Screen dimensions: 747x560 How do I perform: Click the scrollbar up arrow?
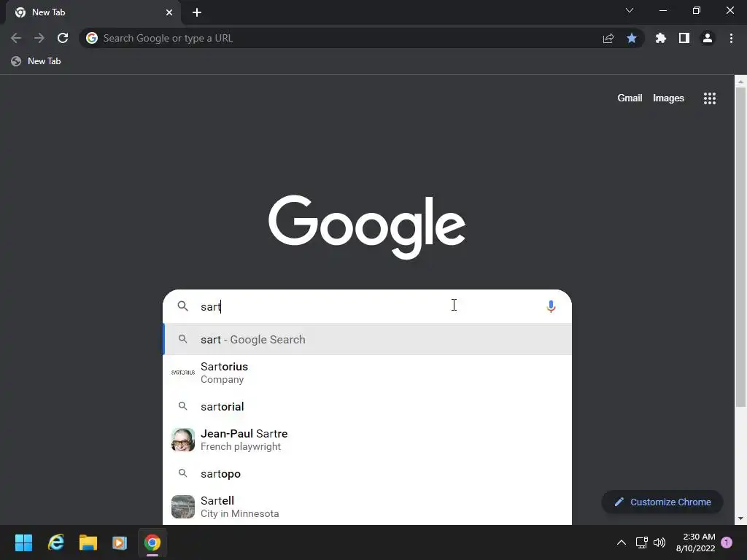click(740, 82)
